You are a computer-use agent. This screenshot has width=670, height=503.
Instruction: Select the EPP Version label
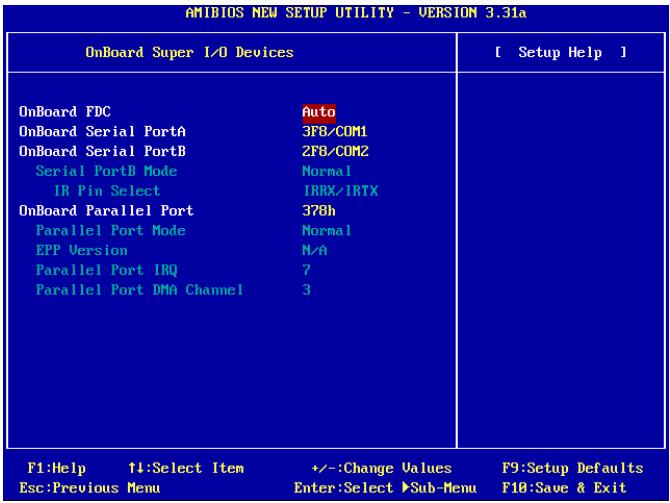[82, 250]
